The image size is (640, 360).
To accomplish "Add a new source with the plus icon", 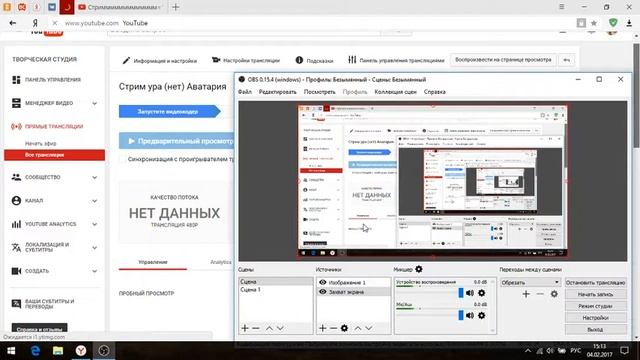I will click(322, 328).
